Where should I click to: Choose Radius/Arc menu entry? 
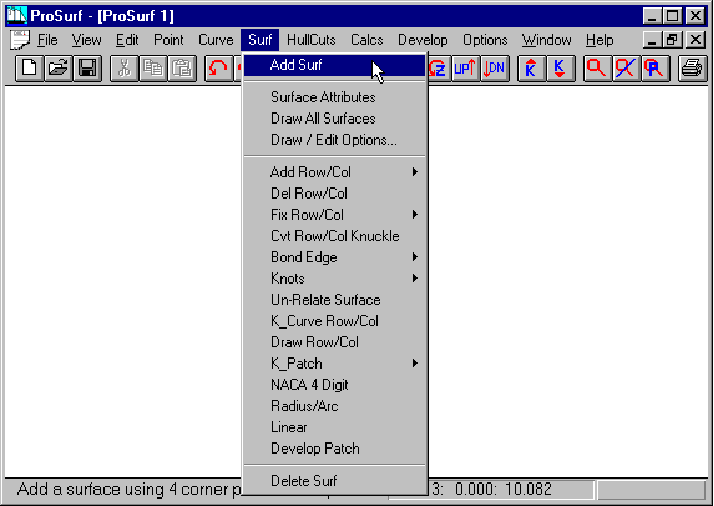(x=335, y=406)
